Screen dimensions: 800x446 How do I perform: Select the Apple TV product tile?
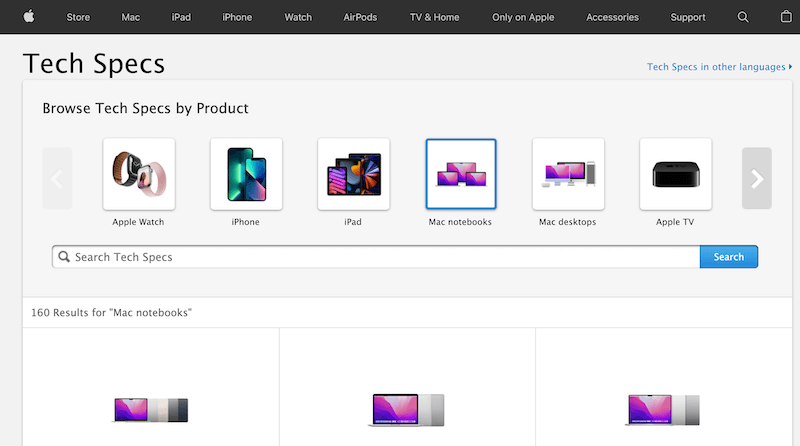[x=676, y=174]
